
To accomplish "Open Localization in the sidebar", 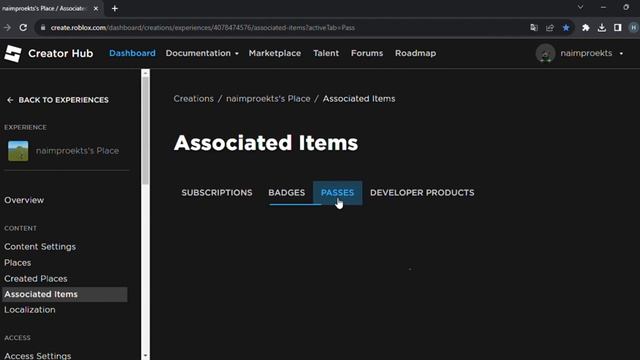I will [x=30, y=310].
